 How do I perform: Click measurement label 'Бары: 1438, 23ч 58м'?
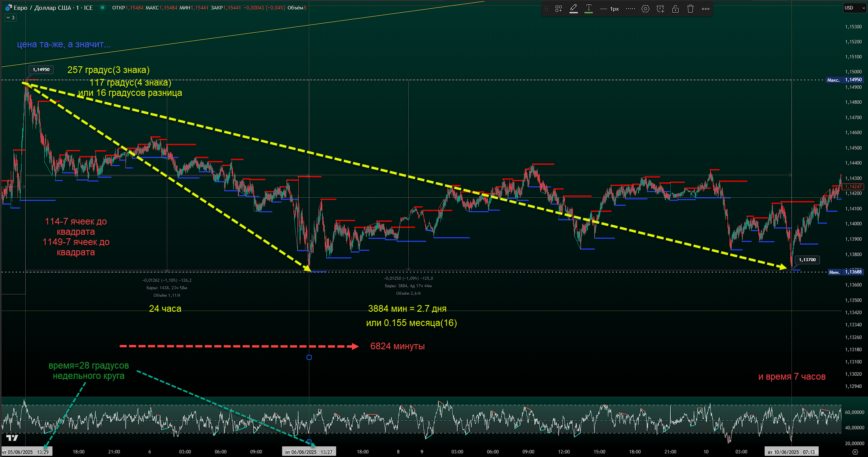coord(167,288)
